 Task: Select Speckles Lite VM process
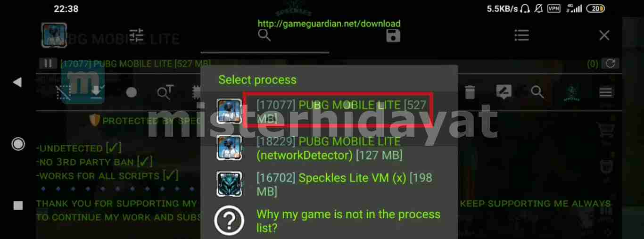tap(329, 184)
